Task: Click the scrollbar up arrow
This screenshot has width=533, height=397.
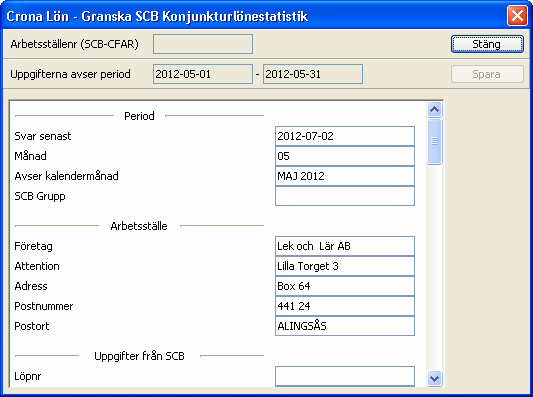Action: click(434, 109)
